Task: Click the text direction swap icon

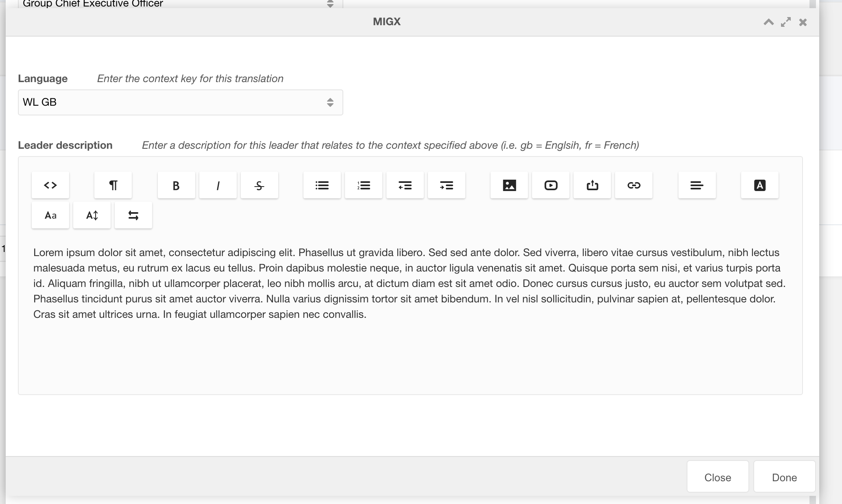Action: (x=133, y=215)
